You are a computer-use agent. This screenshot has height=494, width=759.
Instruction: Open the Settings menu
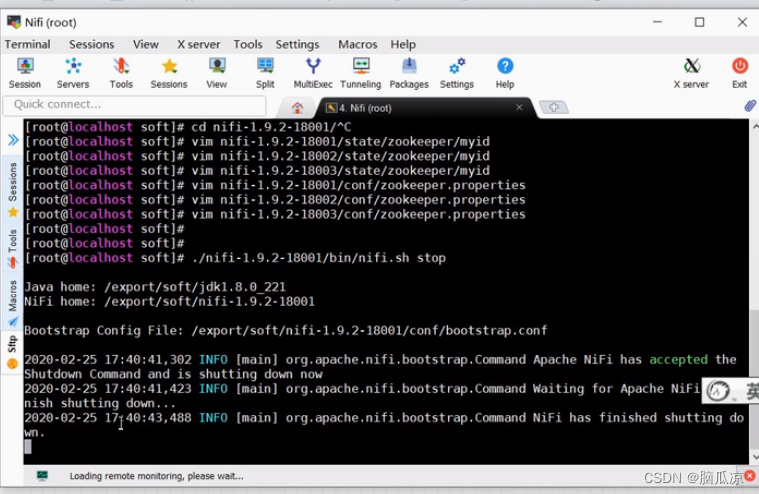click(x=297, y=45)
